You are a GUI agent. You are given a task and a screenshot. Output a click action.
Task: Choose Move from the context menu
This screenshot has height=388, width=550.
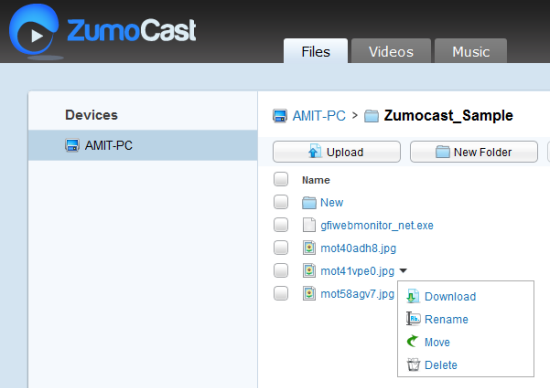click(x=437, y=342)
